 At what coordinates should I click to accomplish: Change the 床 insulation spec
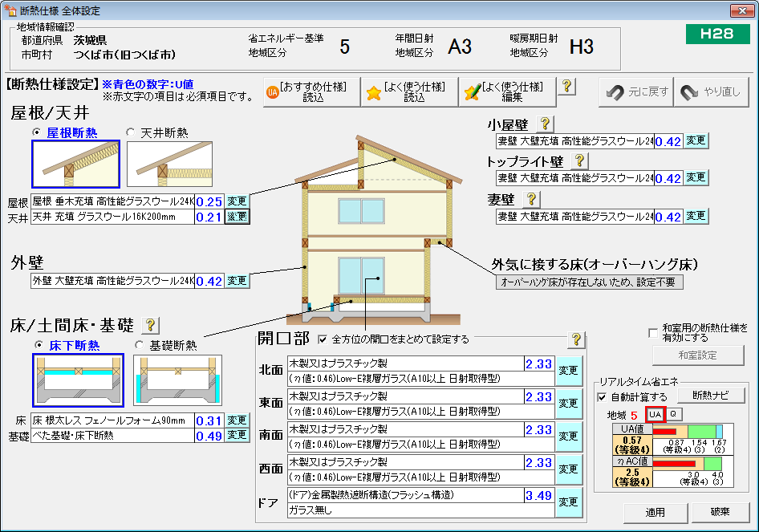237,420
